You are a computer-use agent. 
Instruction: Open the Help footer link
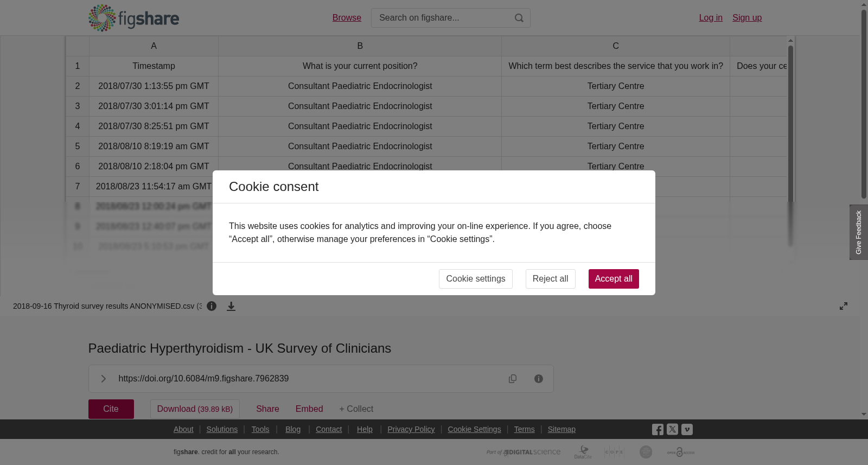point(365,429)
